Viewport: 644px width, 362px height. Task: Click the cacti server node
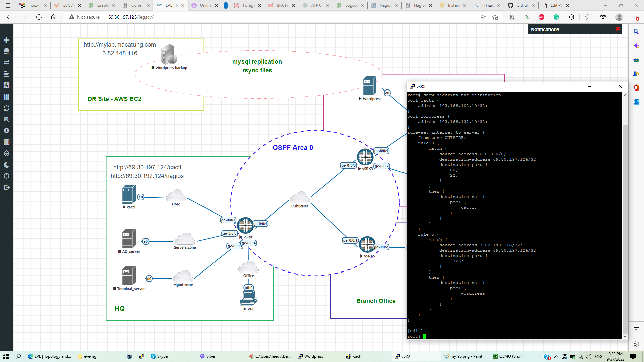(x=129, y=194)
